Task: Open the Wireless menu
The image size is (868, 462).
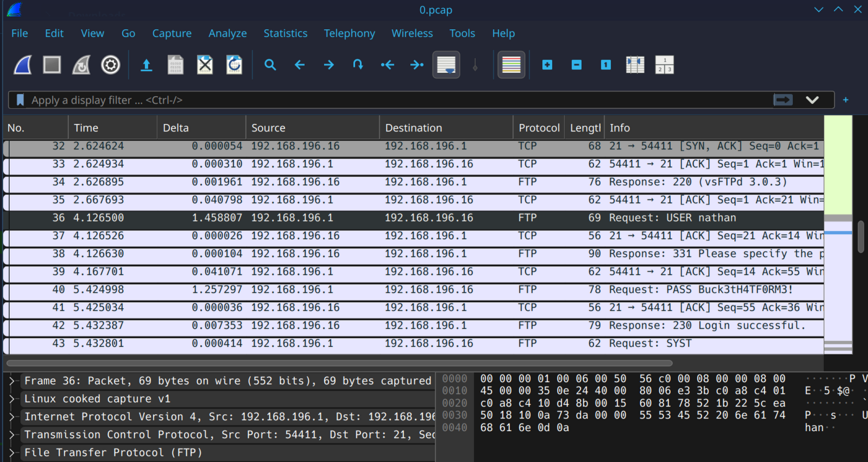Action: (x=412, y=33)
